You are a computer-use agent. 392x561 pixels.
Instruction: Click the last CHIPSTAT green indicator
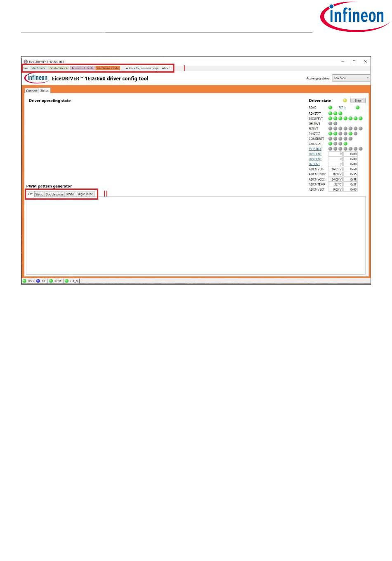(345, 144)
